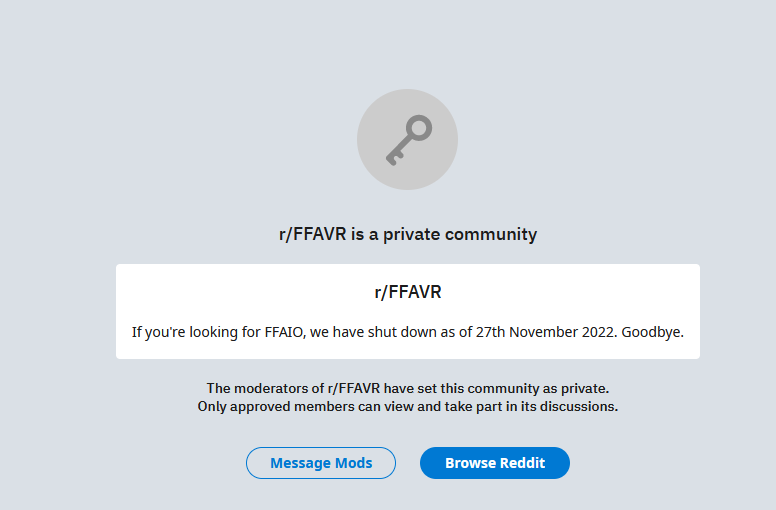Click 'r/FFAVR' at the start of the heading

pos(312,234)
